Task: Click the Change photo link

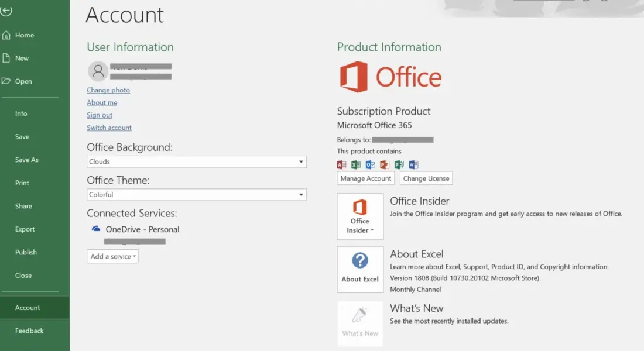Action: (x=108, y=90)
